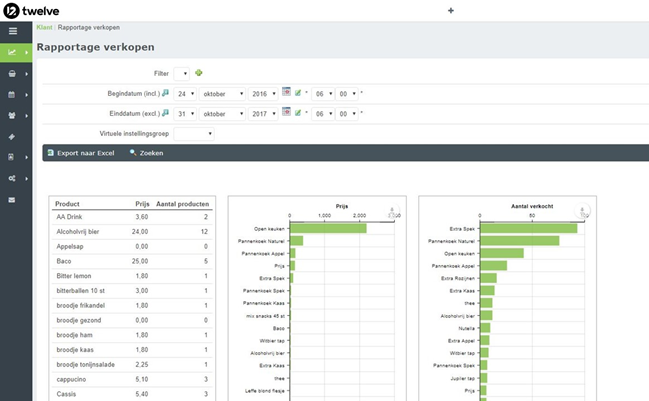Expand the Virtuele instellingsgroep dropdown
The width and height of the screenshot is (649, 401).
coord(194,133)
